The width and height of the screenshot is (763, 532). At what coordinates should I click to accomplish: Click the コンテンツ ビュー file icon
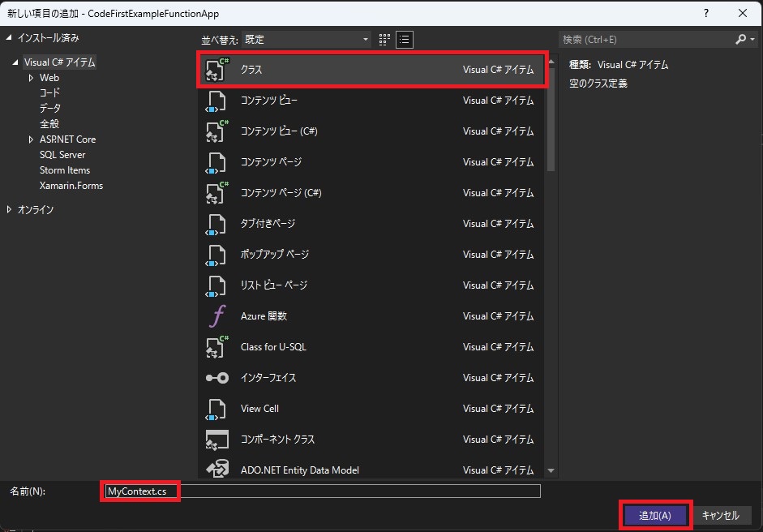(216, 101)
